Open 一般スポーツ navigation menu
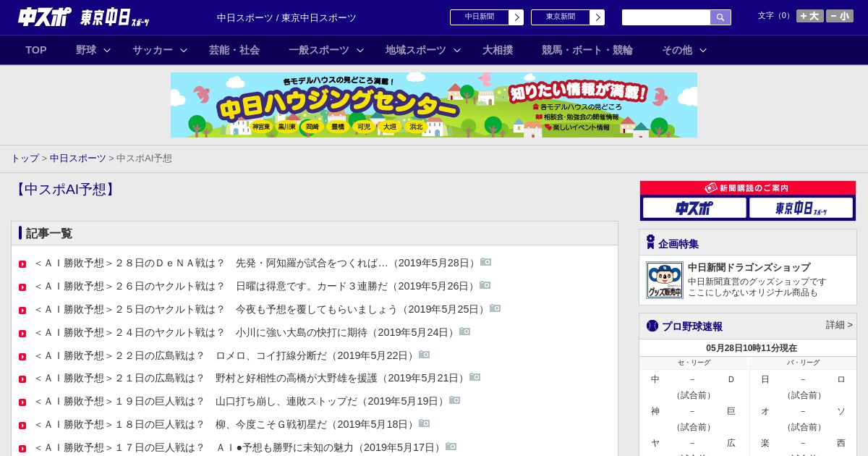868x456 pixels. click(x=319, y=50)
